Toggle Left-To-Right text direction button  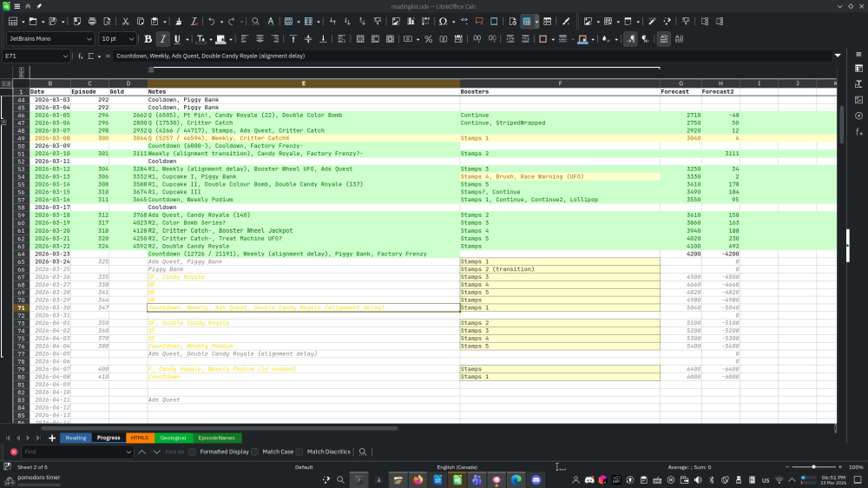click(x=630, y=39)
